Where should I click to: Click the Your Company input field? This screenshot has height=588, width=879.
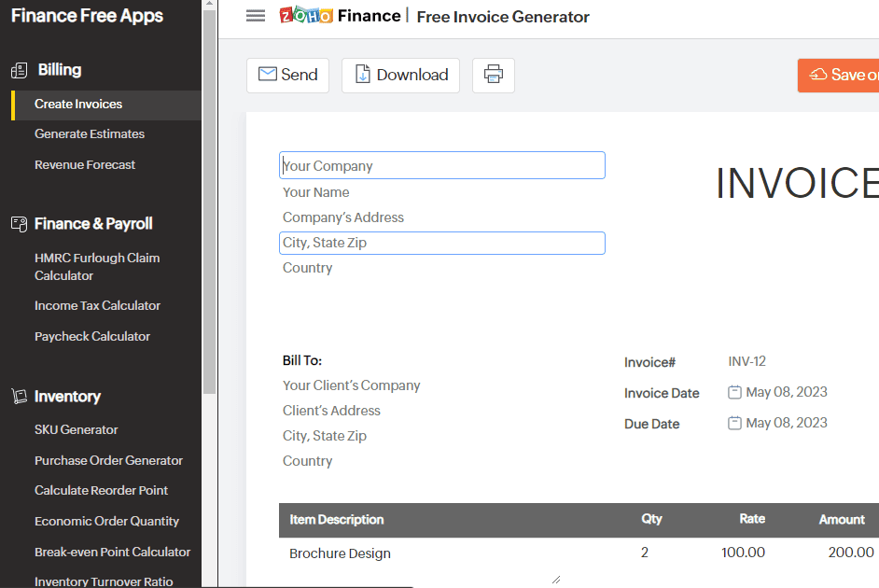(x=442, y=165)
